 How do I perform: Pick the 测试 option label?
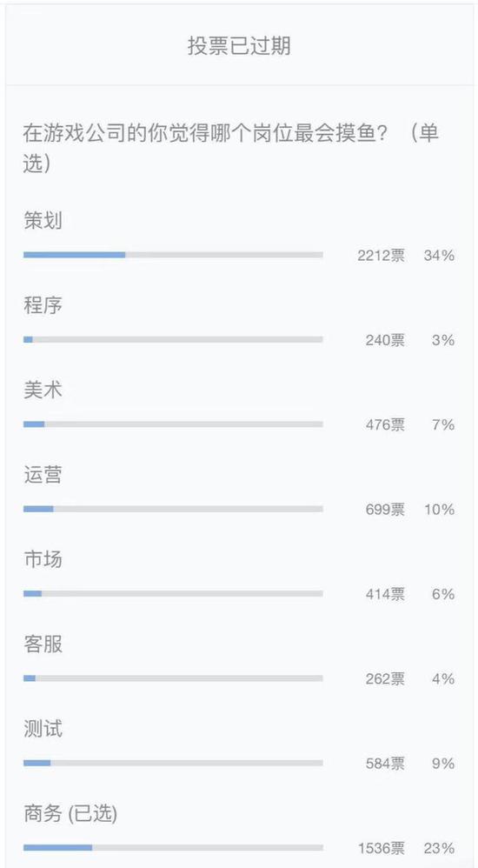(43, 729)
